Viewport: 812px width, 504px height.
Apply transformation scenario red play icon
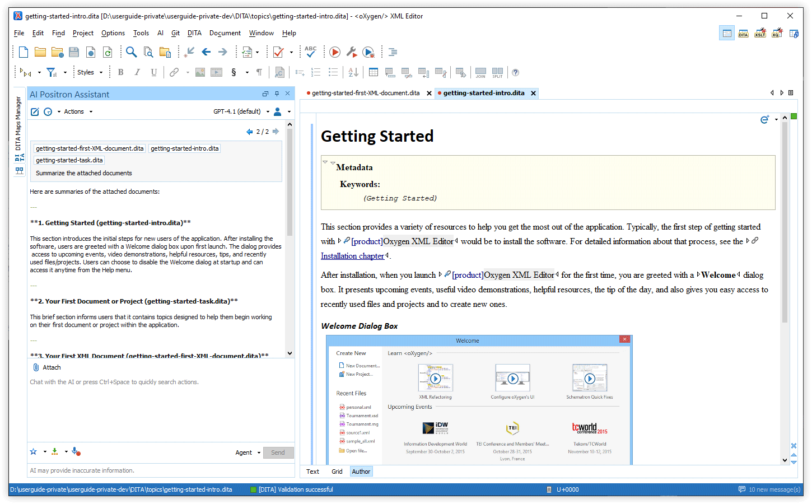pos(335,52)
